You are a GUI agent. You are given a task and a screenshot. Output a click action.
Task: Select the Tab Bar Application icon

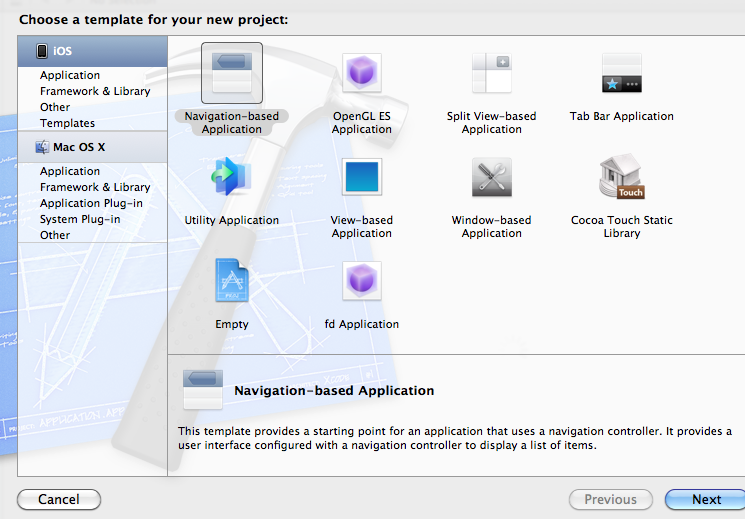tap(621, 73)
